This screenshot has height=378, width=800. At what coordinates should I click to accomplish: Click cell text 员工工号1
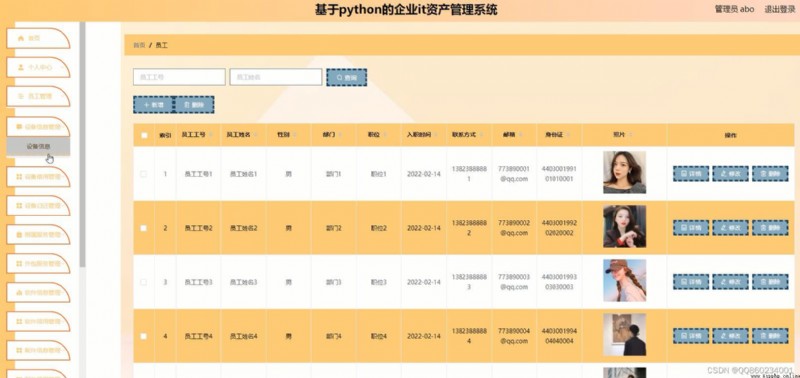198,174
